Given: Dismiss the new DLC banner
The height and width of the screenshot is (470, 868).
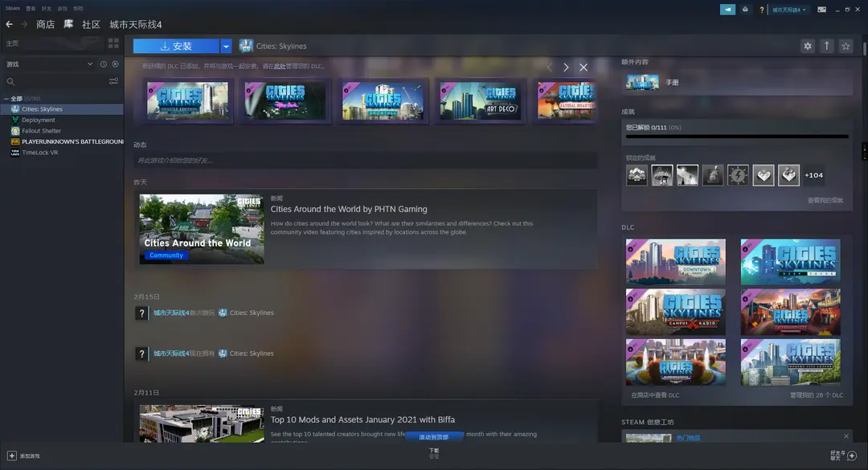Looking at the screenshot, I should pos(583,67).
